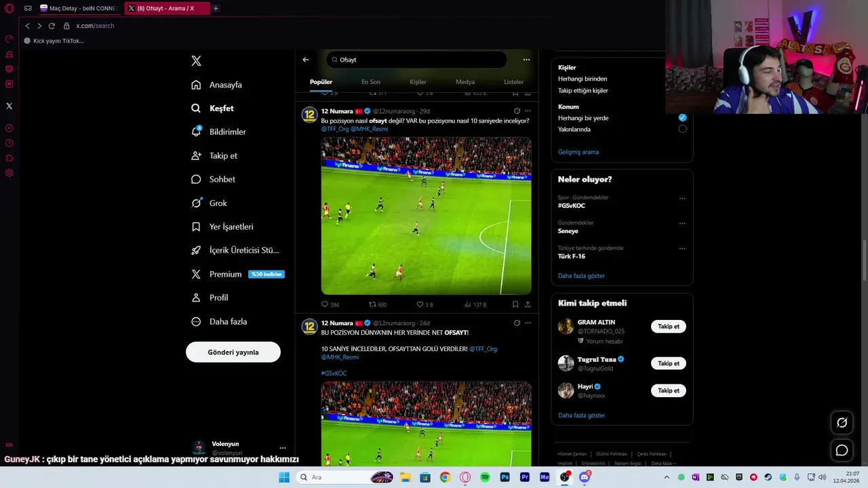Screen dimensions: 868x488
Task: Open search options three-dot menu
Action: click(526, 60)
